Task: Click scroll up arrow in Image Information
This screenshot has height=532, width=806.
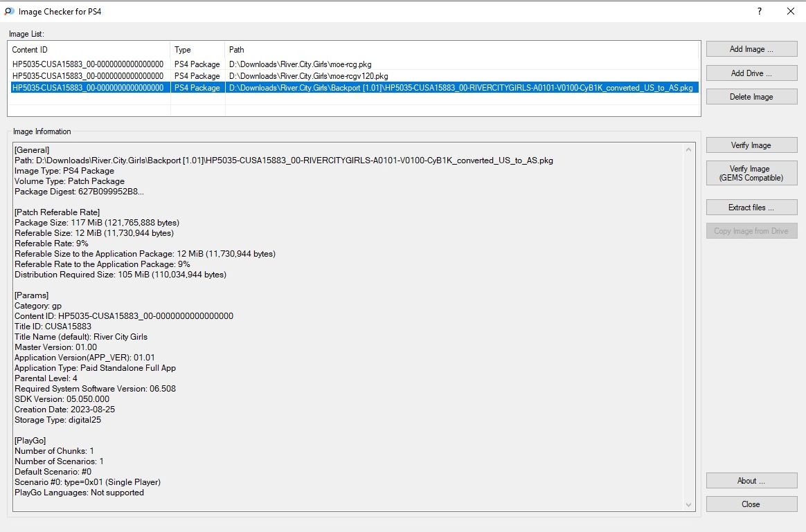Action: (x=688, y=149)
